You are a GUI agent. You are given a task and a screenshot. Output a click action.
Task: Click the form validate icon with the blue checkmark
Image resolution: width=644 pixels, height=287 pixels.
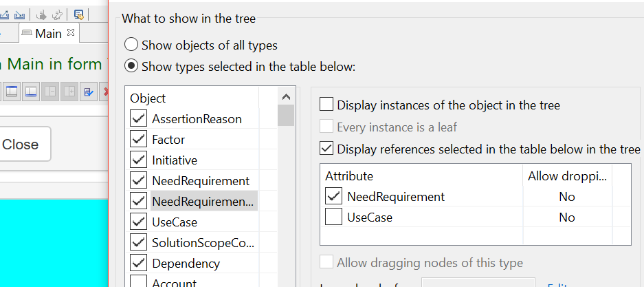tap(88, 92)
